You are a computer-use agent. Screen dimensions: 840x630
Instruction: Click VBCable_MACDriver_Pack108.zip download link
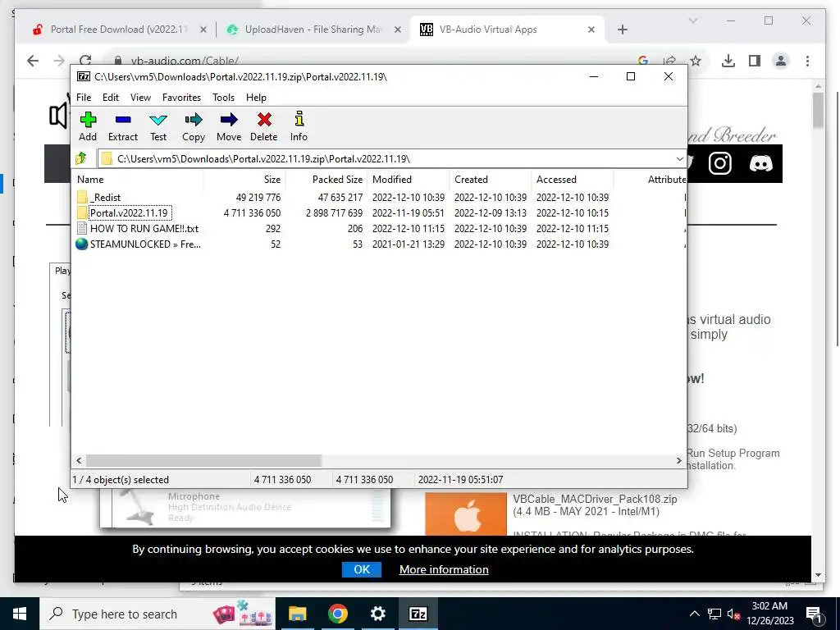595,499
